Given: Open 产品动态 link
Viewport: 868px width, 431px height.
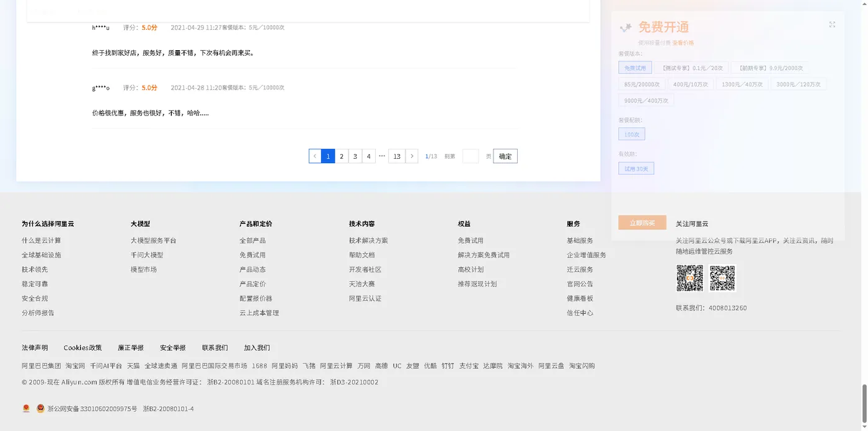Looking at the screenshot, I should click(x=252, y=270).
